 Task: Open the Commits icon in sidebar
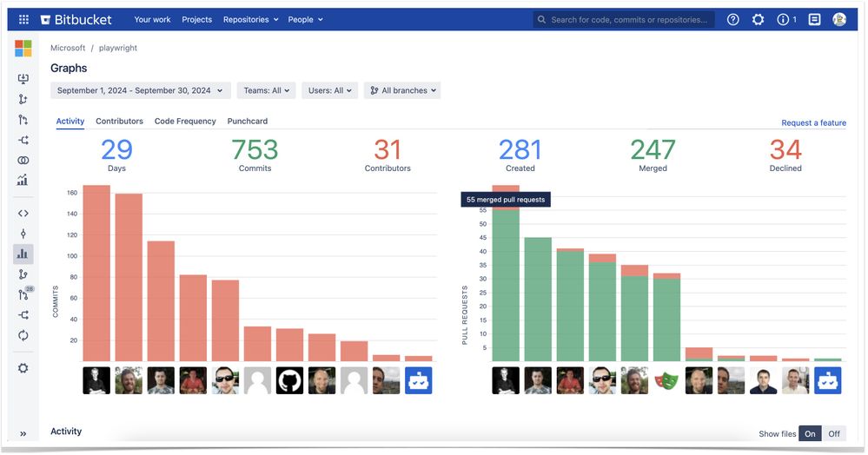click(x=23, y=234)
